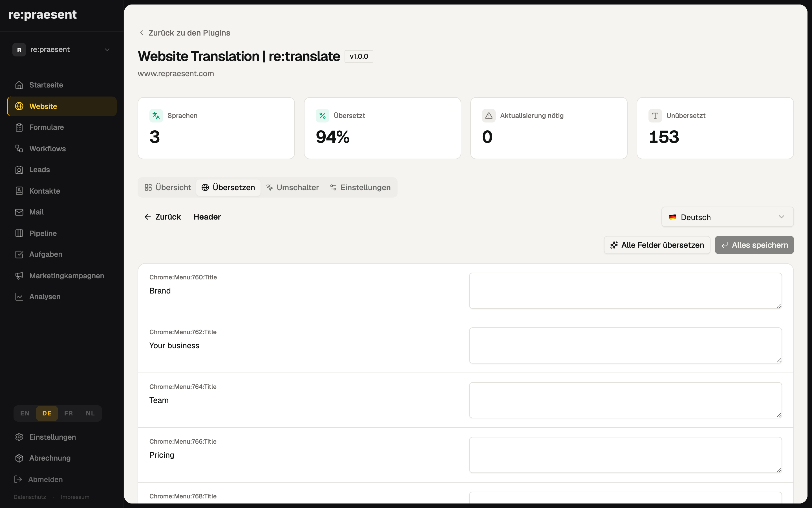Click the Marketingkampagnen megaphone icon
Screen dimensions: 812x508
(19, 275)
